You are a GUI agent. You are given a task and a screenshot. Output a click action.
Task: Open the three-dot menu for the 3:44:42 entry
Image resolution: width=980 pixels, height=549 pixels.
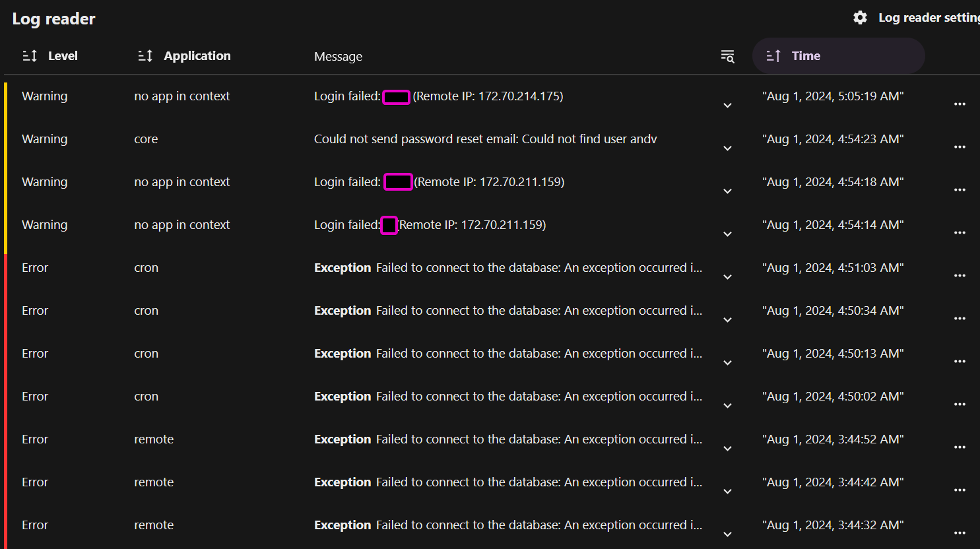click(960, 490)
